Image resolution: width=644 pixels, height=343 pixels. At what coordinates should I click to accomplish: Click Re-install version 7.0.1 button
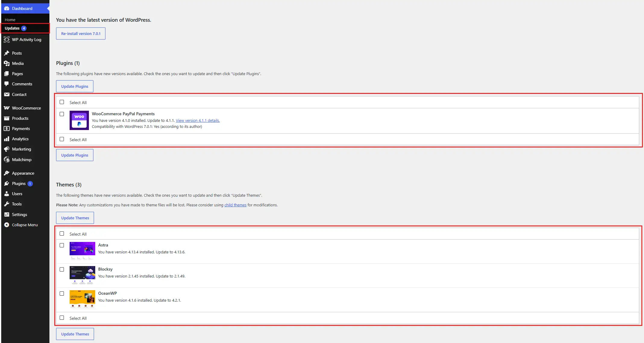point(81,33)
